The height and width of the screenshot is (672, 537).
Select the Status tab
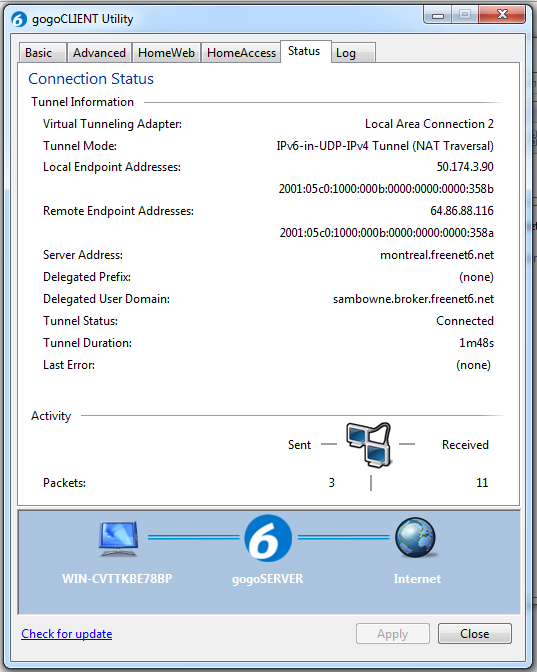point(306,51)
